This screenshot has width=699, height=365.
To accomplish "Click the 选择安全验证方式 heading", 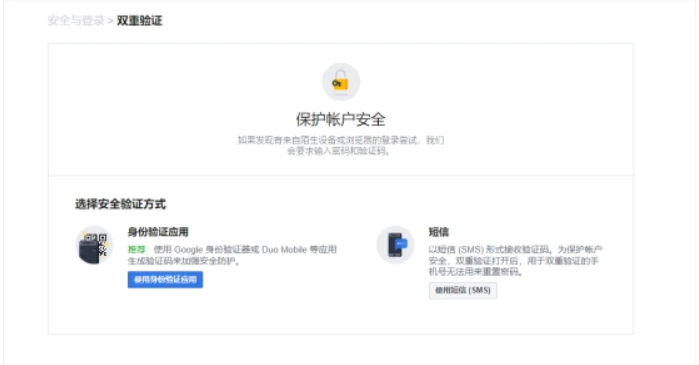I will (x=120, y=204).
